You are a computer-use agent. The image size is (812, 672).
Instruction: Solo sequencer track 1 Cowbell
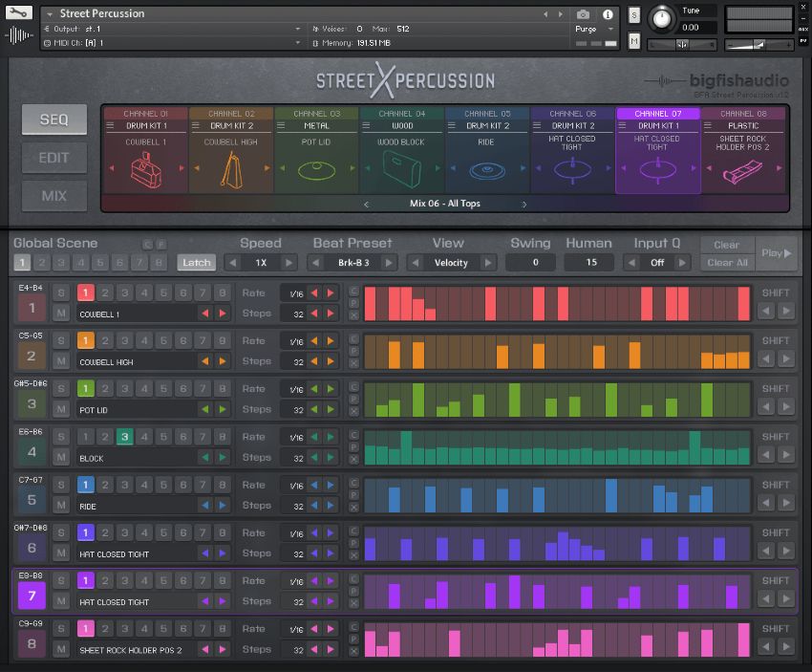point(61,293)
